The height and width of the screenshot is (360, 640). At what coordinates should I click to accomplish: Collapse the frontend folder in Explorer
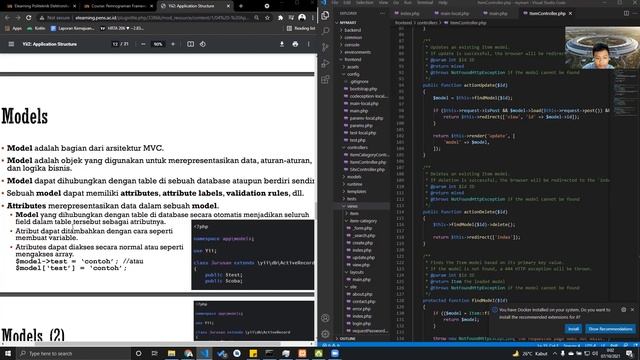[353, 60]
